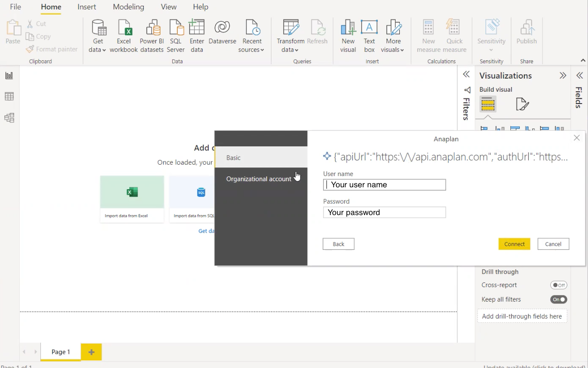Click Connect in the Anaplan dialog
Screen dimensions: 588x368
pyautogui.click(x=514, y=244)
